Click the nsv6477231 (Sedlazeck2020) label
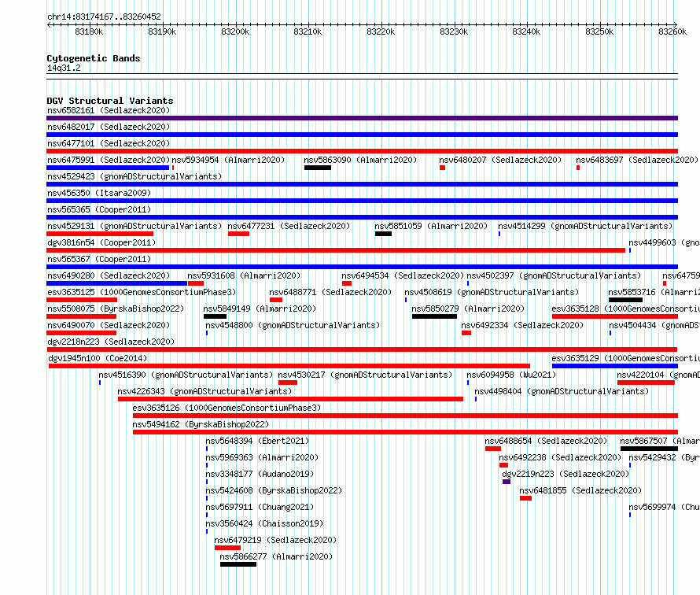This screenshot has width=700, height=595. click(289, 226)
